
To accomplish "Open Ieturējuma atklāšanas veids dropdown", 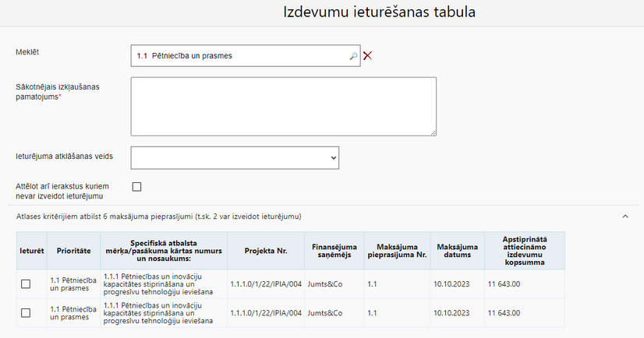I will click(235, 158).
